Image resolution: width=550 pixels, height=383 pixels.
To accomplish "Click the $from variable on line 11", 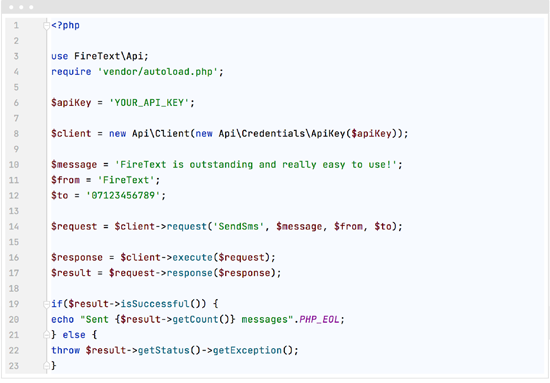I will tap(66, 180).
